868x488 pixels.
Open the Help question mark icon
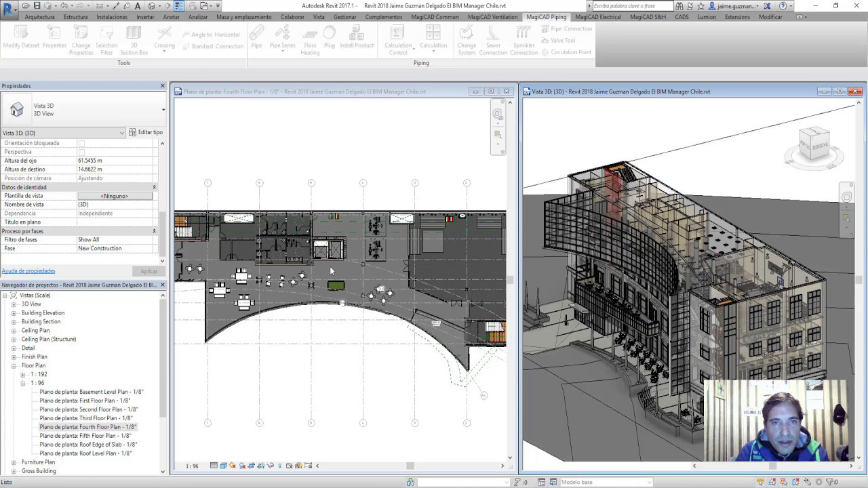click(783, 6)
